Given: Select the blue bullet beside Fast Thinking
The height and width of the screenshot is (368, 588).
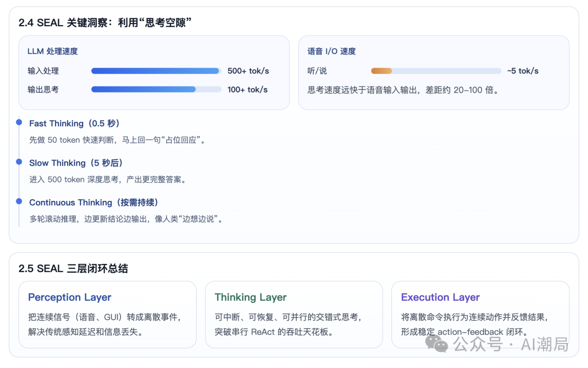Looking at the screenshot, I should point(20,122).
